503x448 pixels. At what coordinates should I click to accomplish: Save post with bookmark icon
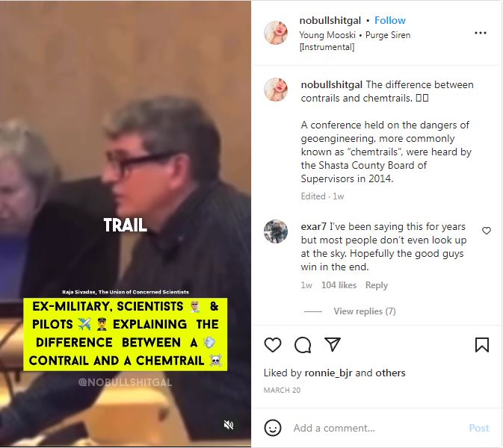[x=482, y=345]
